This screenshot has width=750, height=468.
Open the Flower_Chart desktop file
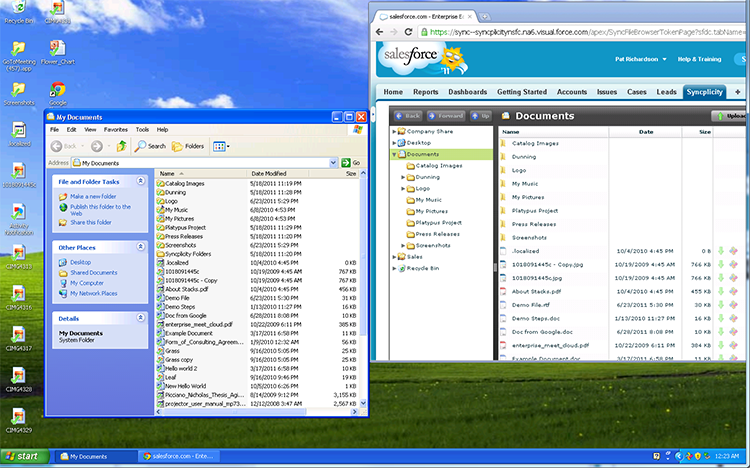(57, 53)
